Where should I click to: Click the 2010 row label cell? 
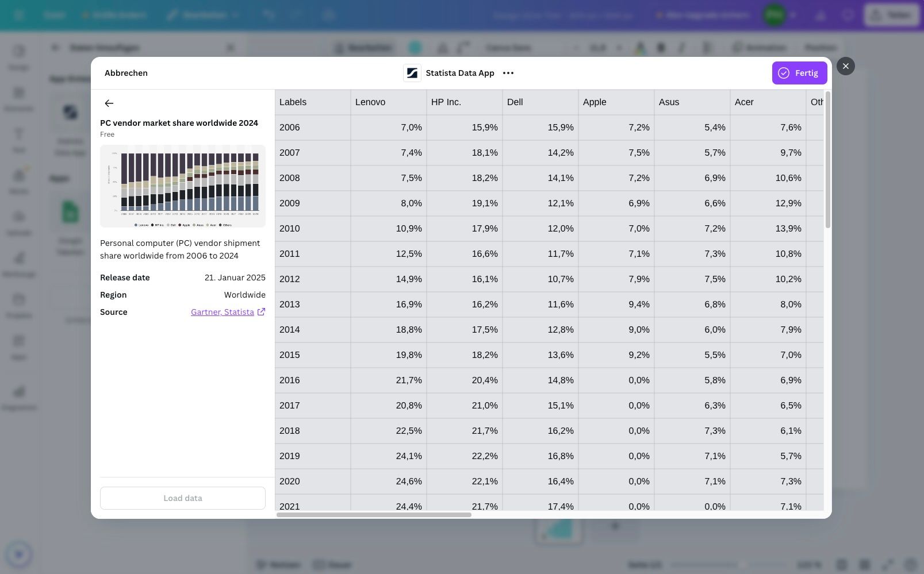coord(312,229)
